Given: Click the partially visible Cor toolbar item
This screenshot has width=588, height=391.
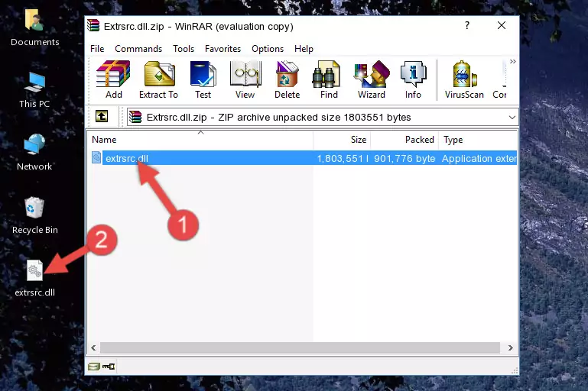Looking at the screenshot, I should (500, 79).
